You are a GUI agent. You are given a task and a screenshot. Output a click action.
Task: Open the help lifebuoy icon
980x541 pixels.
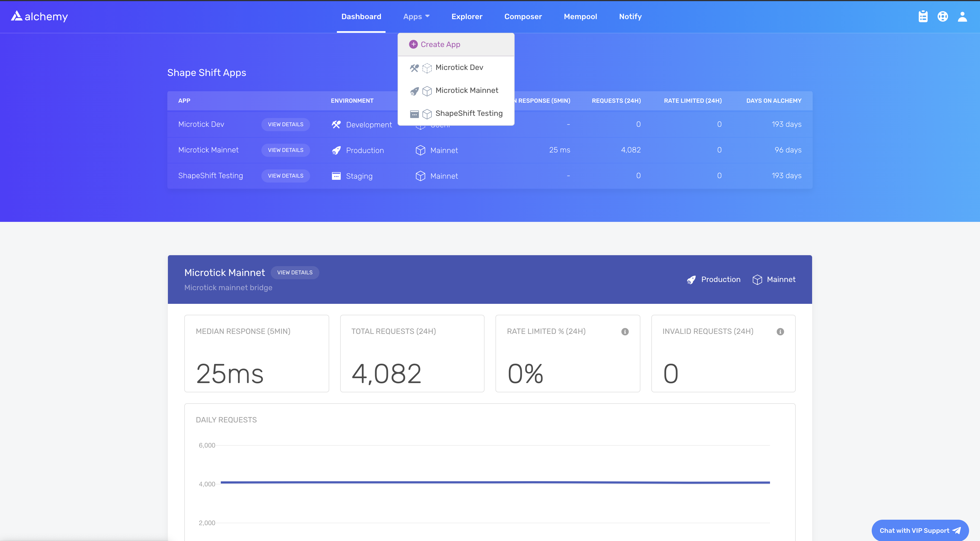coord(943,16)
